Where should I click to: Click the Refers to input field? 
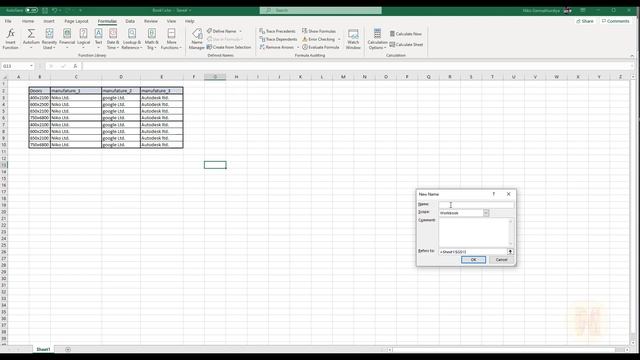tap(473, 252)
